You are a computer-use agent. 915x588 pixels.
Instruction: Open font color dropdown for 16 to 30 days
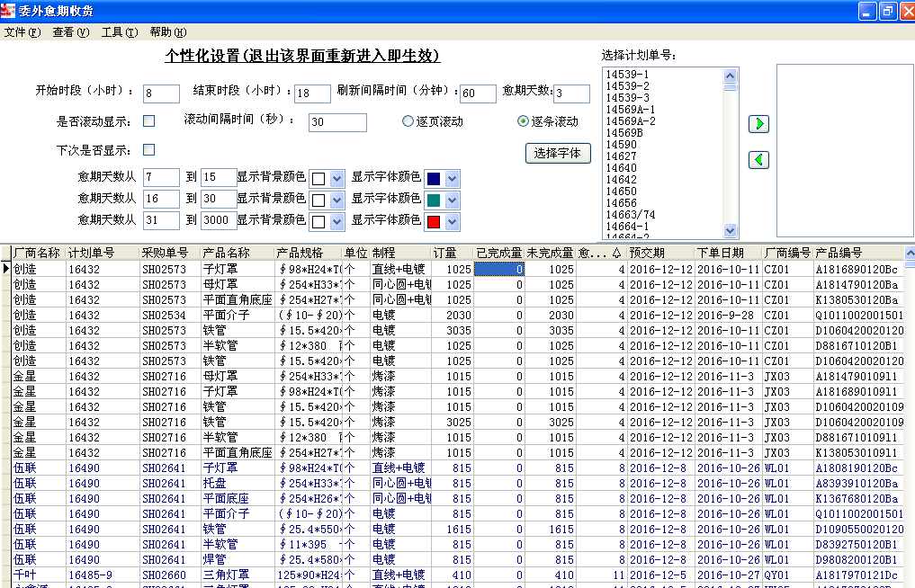click(453, 200)
